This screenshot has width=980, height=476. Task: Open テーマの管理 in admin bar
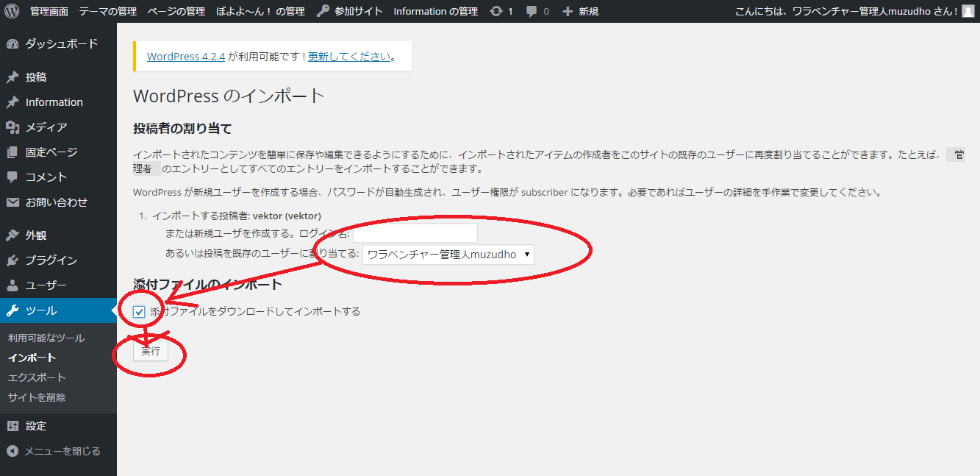tap(108, 12)
